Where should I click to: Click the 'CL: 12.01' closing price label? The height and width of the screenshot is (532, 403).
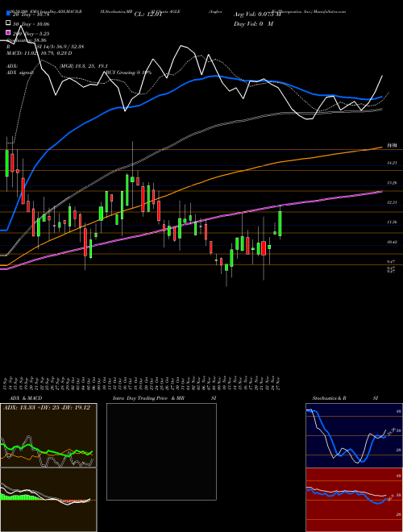tap(147, 15)
